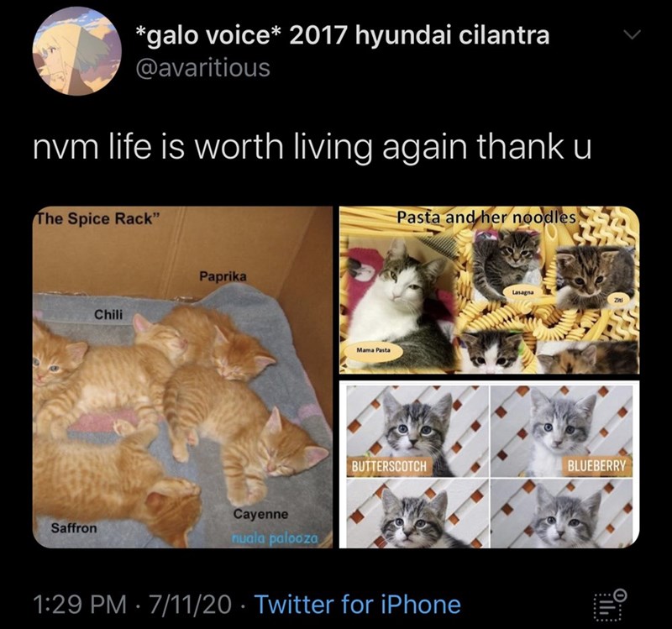Open the Butterscotch and Blueberry kittens photo
The width and height of the screenshot is (672, 629).
489,464
